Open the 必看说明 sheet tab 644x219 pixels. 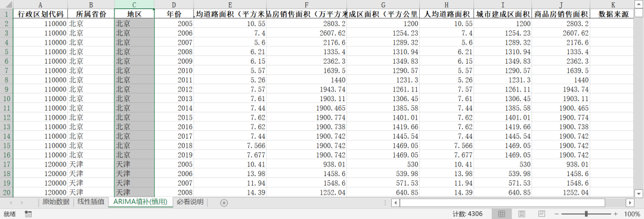click(190, 202)
